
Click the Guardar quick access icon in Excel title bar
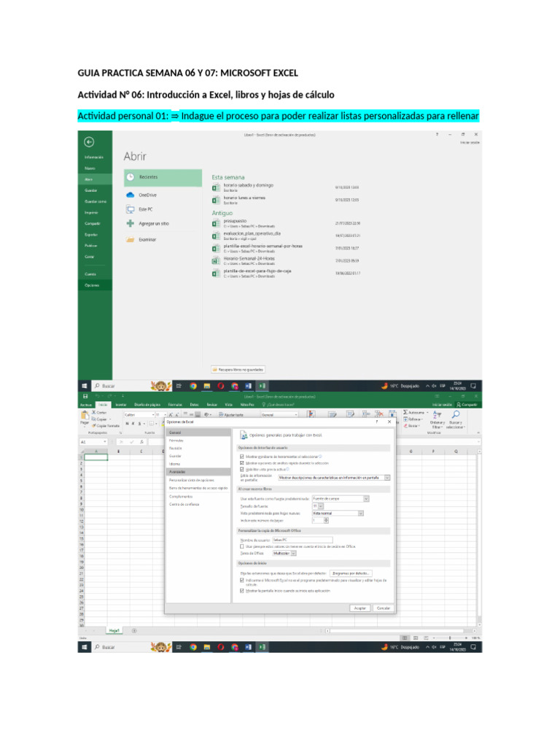point(85,396)
